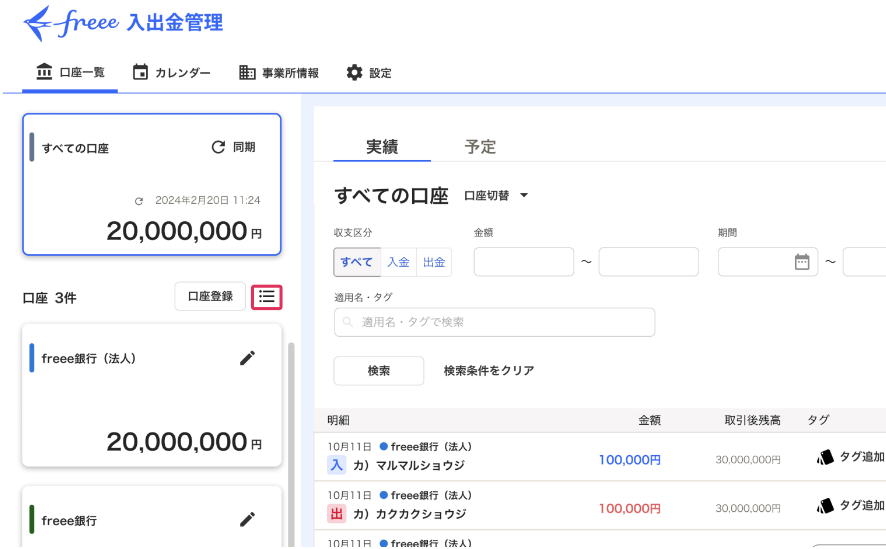
Task: Click the account list vertical scrollbar
Action: click(x=292, y=445)
